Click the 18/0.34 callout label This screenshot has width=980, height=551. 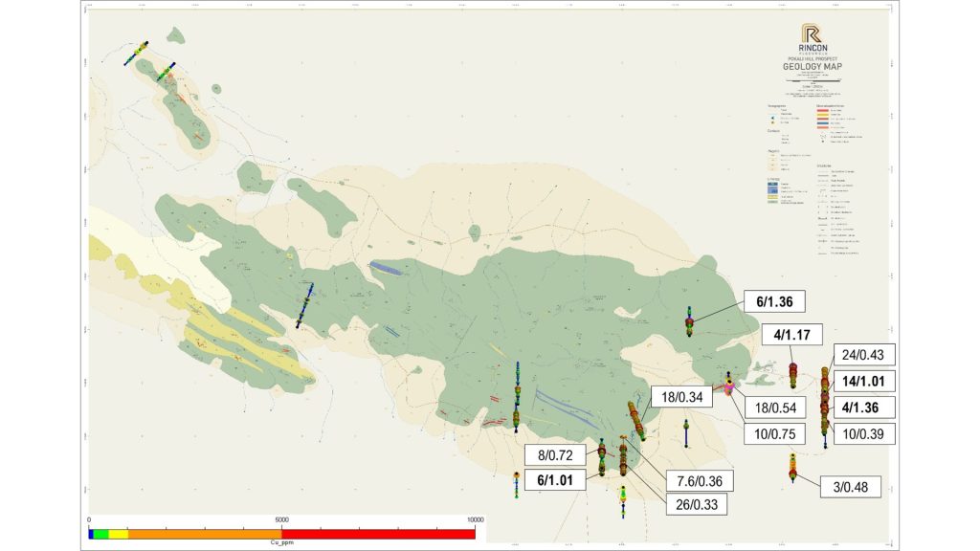[681, 397]
